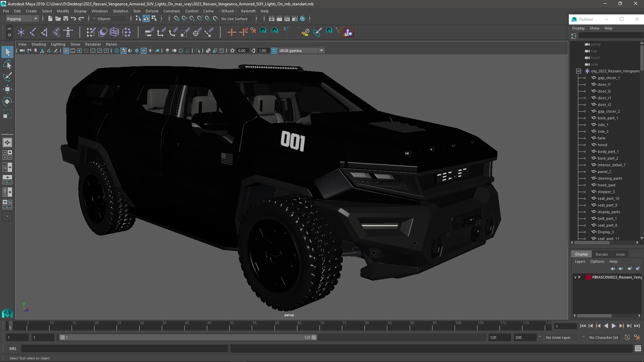This screenshot has height=362, width=644.
Task: Open the viewport Shading menu
Action: coord(39,44)
